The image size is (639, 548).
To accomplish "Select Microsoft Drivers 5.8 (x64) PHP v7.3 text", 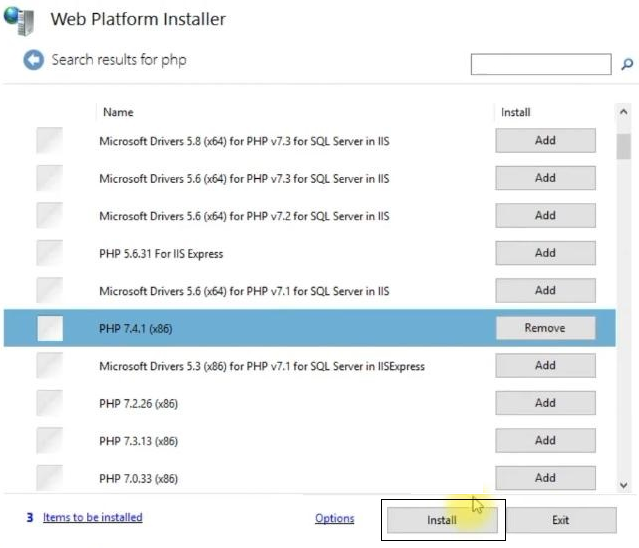I will click(244, 141).
